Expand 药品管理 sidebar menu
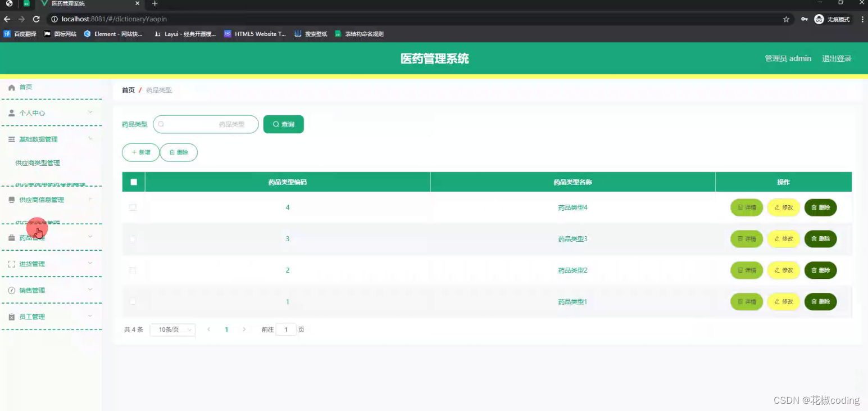Image resolution: width=868 pixels, height=411 pixels. pos(51,238)
